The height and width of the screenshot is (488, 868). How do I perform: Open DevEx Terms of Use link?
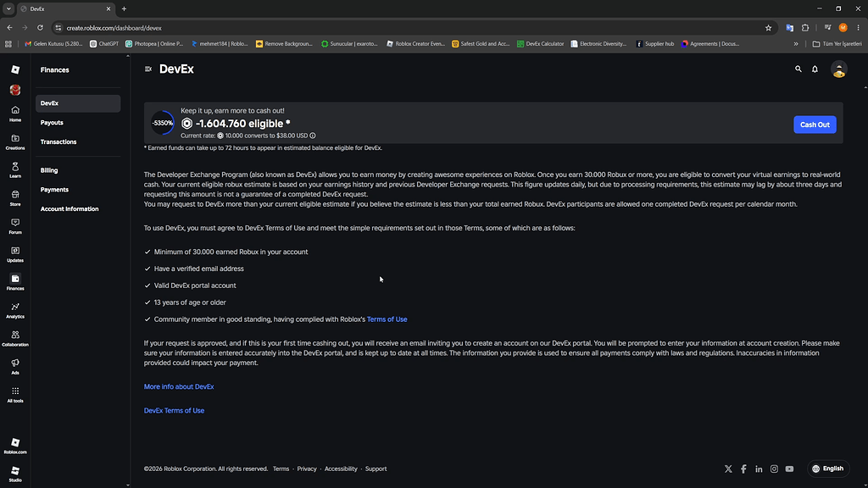[174, 411]
